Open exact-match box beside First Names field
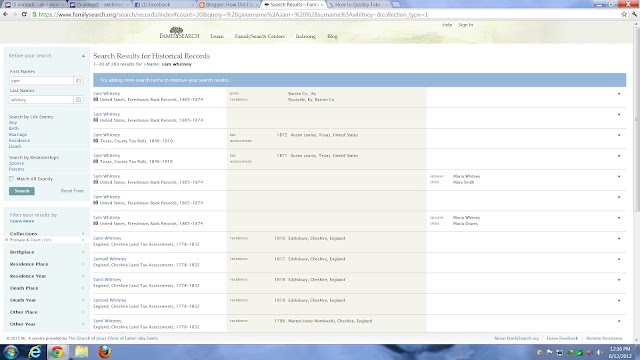The height and width of the screenshot is (360, 640). click(x=78, y=81)
